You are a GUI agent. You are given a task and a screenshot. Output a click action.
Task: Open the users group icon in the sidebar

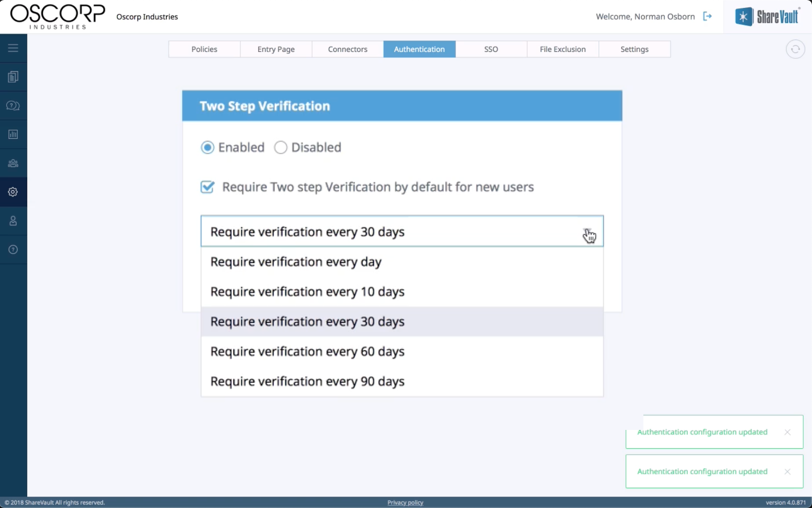(x=13, y=163)
